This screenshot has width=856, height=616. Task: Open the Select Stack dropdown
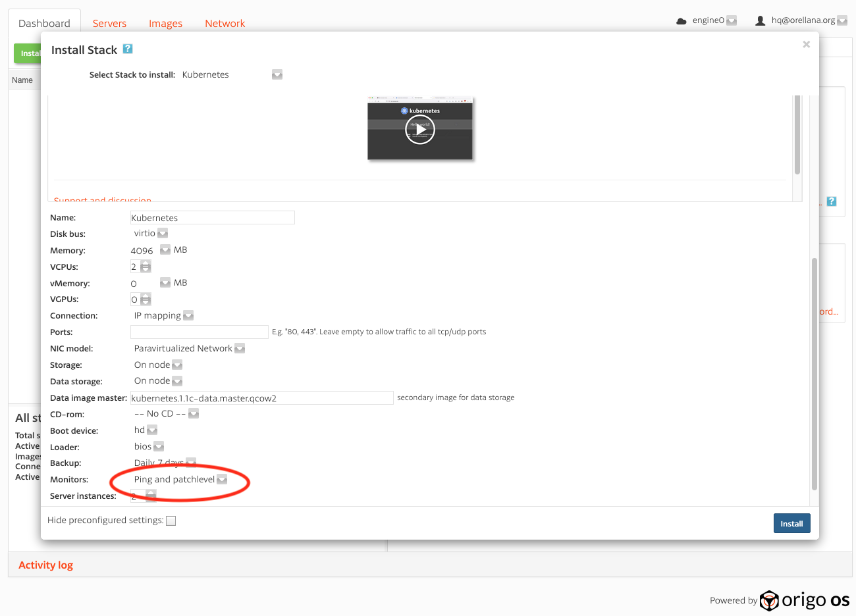coord(277,75)
